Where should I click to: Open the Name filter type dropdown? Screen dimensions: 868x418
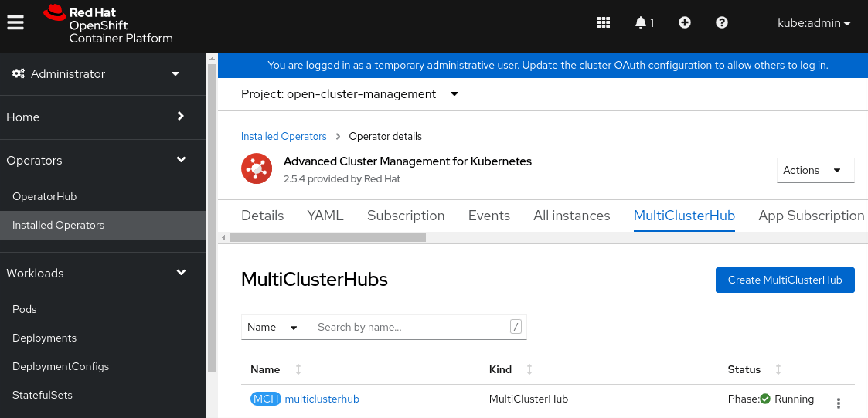coord(275,327)
